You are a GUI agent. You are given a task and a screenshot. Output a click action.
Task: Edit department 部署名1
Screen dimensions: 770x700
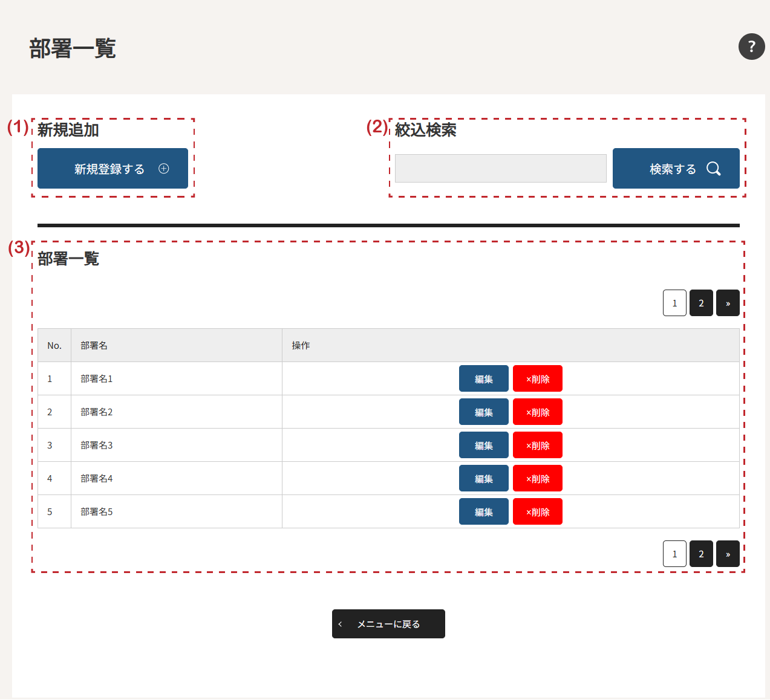click(x=483, y=379)
